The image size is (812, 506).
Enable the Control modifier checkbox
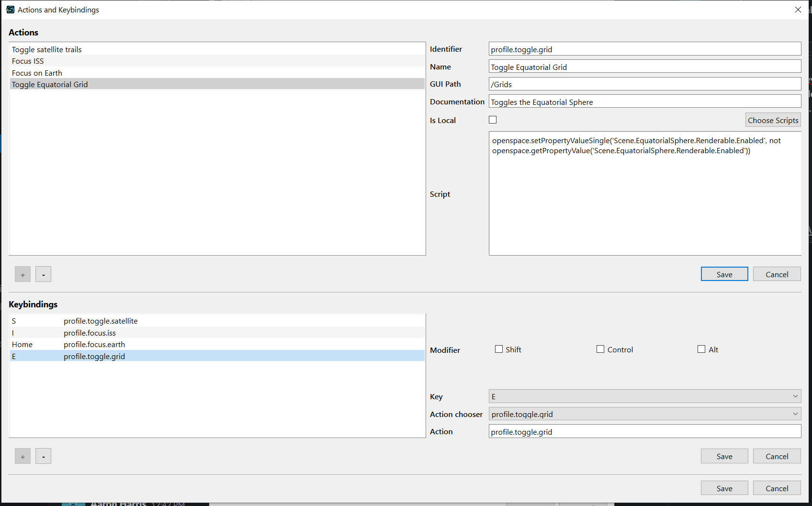(x=600, y=349)
